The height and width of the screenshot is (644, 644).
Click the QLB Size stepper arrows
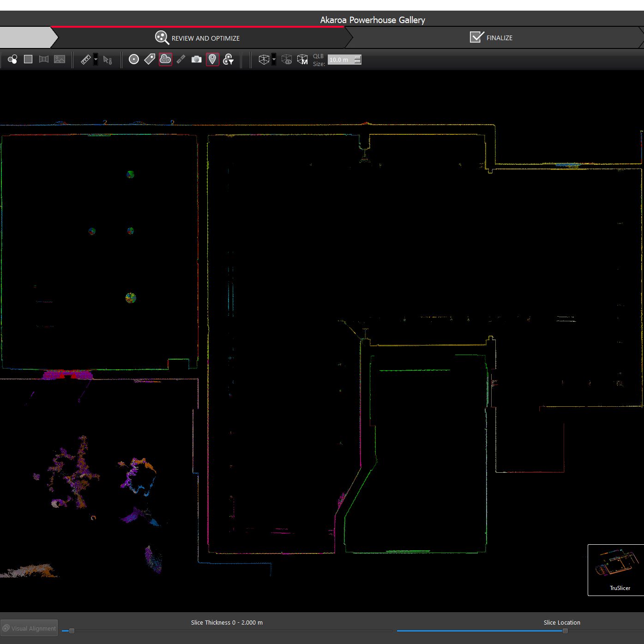tap(358, 60)
